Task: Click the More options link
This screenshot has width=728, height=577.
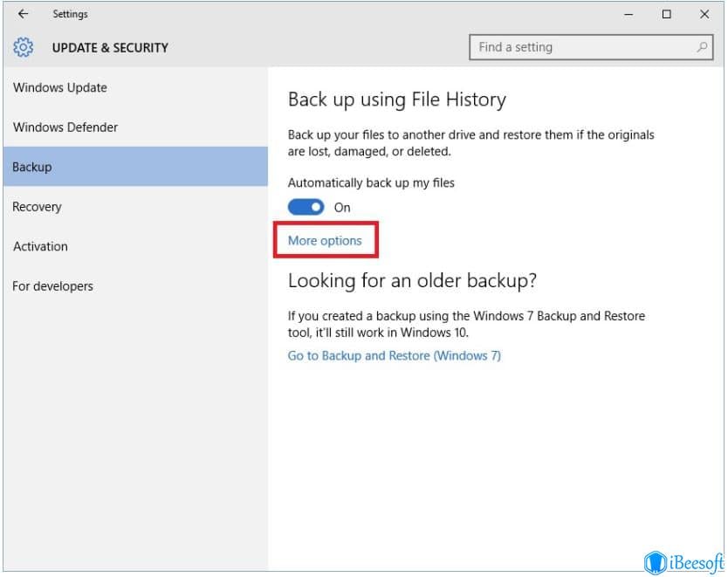Action: click(325, 240)
